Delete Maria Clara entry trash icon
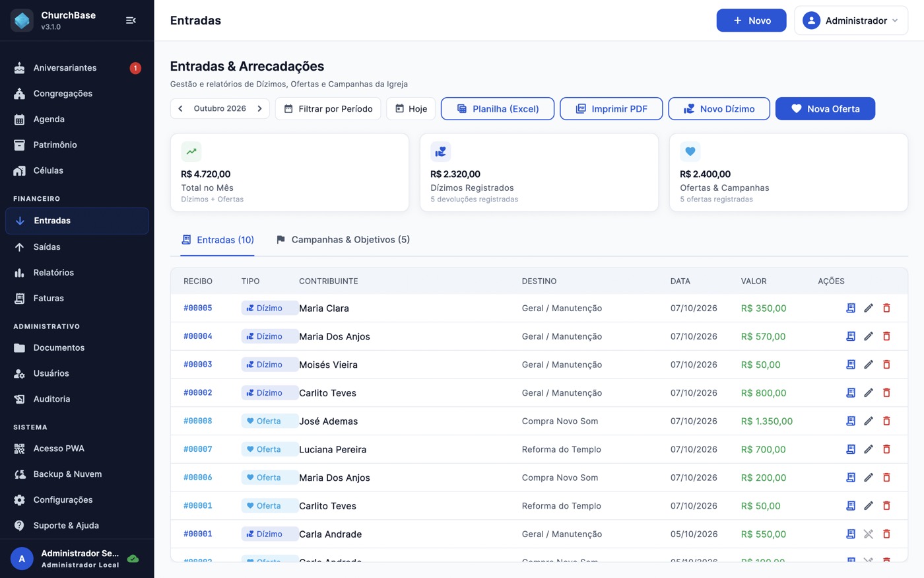The height and width of the screenshot is (578, 924). click(886, 308)
